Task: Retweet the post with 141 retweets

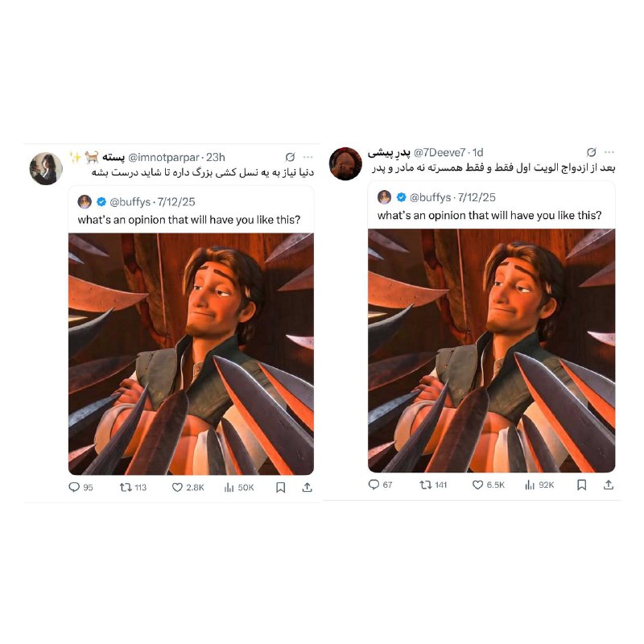Action: (x=426, y=485)
